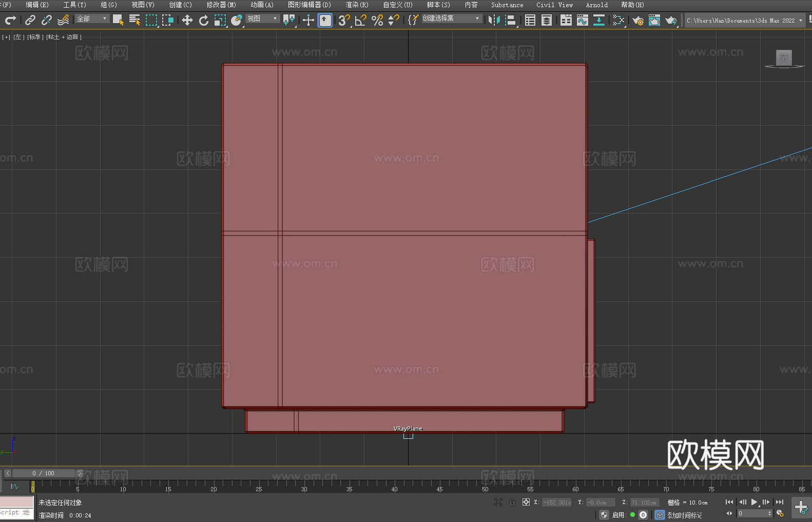Toggle Percent Snap

click(x=377, y=20)
